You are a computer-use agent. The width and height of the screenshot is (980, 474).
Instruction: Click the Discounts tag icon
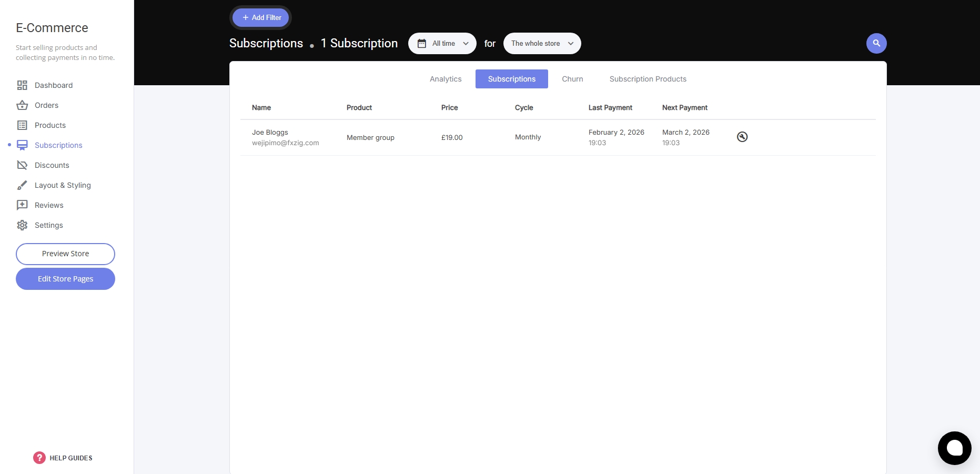click(22, 165)
